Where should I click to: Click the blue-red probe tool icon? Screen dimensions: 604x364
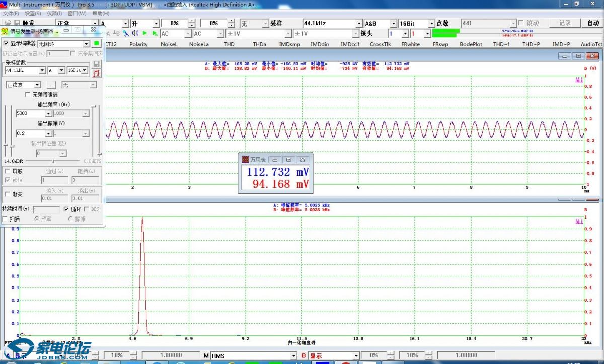pos(126,33)
